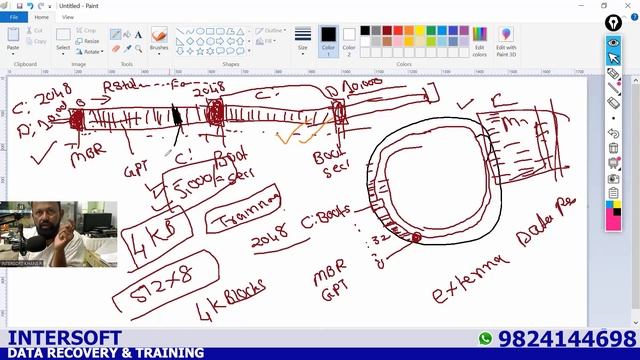
Task: Click the canvas vertical scrollbar up arrow
Action: click(x=635, y=81)
